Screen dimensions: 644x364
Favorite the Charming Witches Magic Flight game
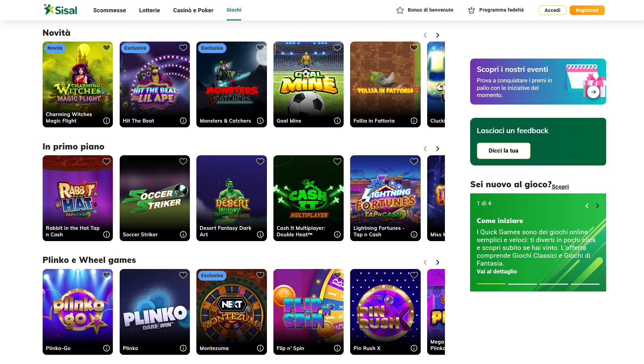(x=106, y=48)
